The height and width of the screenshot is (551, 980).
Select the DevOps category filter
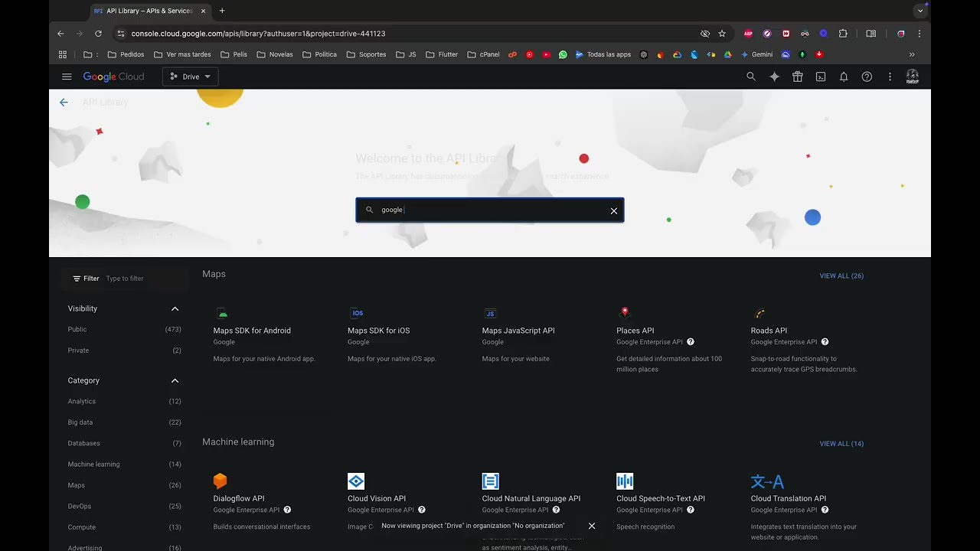click(80, 507)
